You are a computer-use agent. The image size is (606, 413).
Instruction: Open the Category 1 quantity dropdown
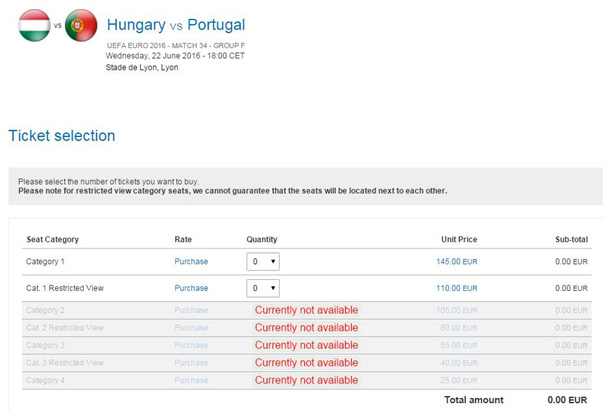pos(263,262)
